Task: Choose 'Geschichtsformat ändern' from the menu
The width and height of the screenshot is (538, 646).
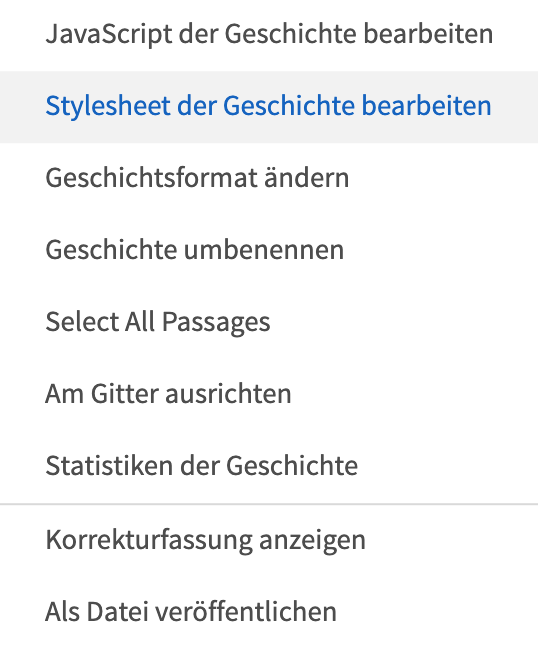Action: click(269, 179)
